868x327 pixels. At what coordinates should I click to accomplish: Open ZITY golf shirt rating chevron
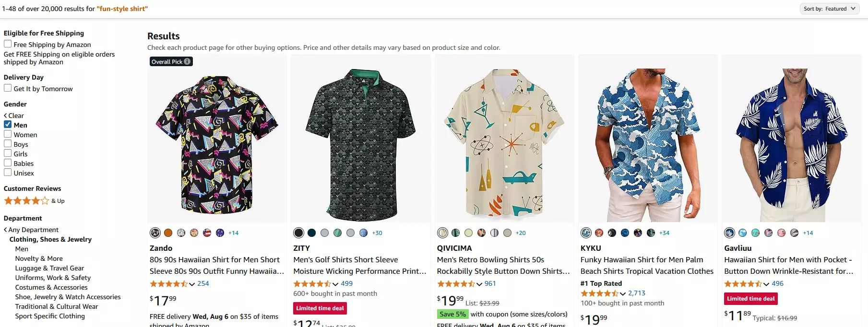pyautogui.click(x=335, y=284)
